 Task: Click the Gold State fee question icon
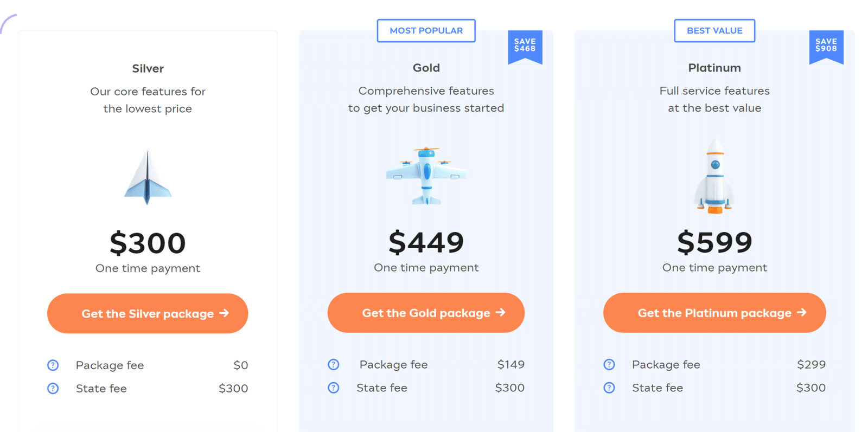coord(334,388)
